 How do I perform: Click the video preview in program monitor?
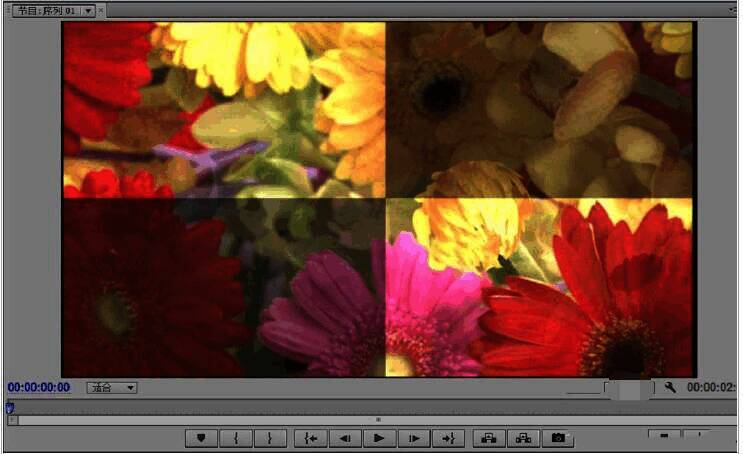(378, 199)
